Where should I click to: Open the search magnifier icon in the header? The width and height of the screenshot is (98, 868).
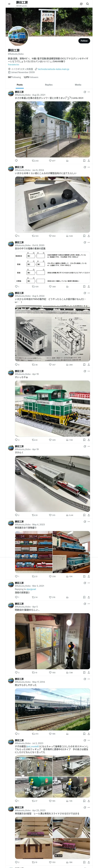(x=88, y=4)
